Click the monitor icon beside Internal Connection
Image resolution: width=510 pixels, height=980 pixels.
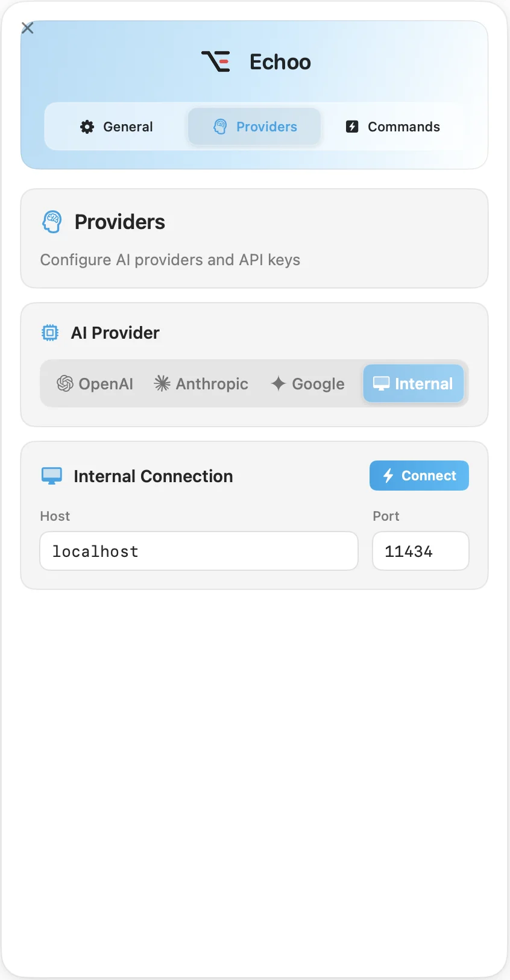pyautogui.click(x=52, y=476)
